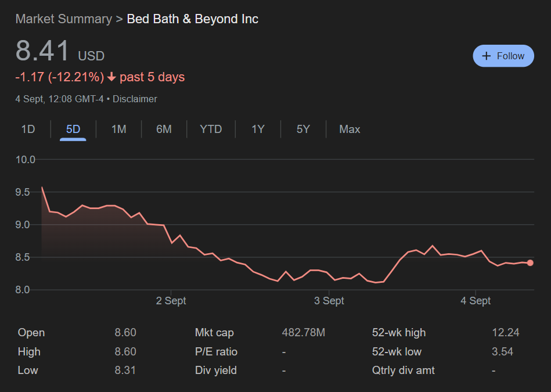Select the YTD range tab
The height and width of the screenshot is (392, 551).
(211, 130)
